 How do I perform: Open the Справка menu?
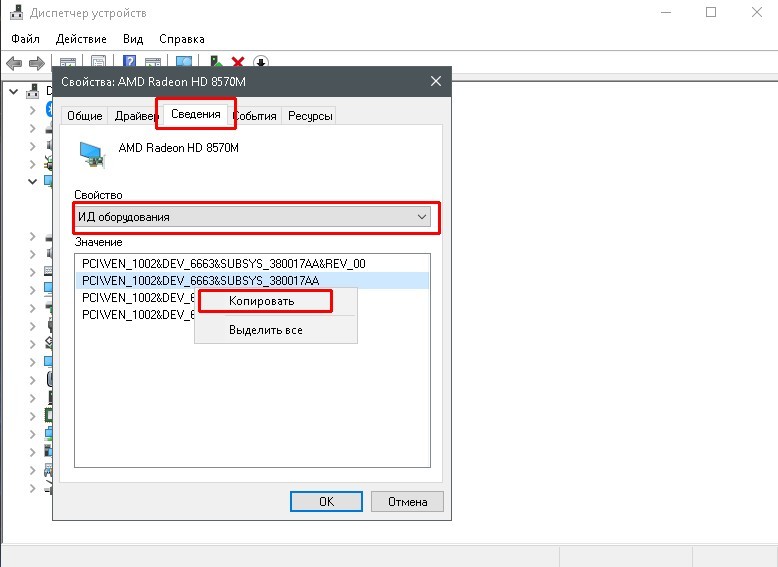click(182, 39)
